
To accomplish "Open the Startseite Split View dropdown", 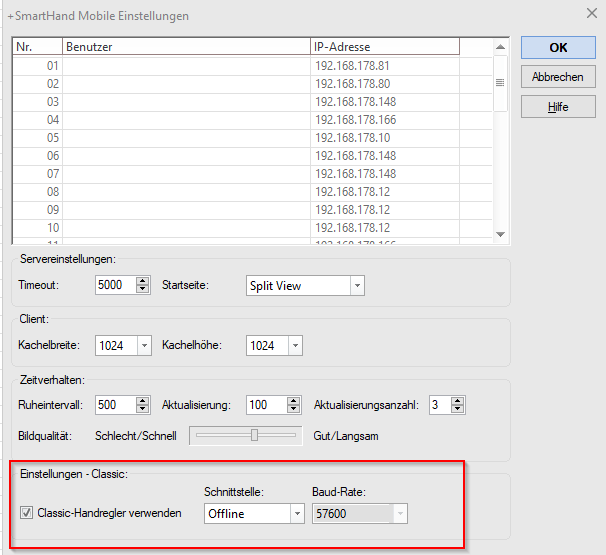I will 356,286.
